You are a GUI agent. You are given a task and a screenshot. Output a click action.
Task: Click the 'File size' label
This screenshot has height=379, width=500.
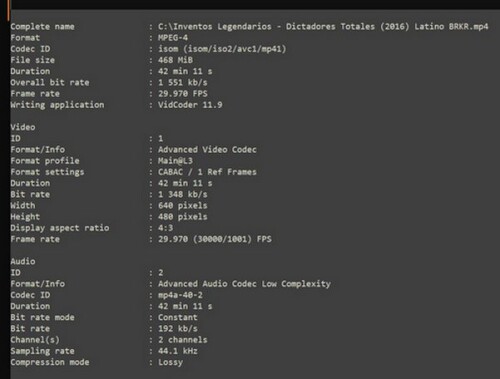tap(32, 60)
